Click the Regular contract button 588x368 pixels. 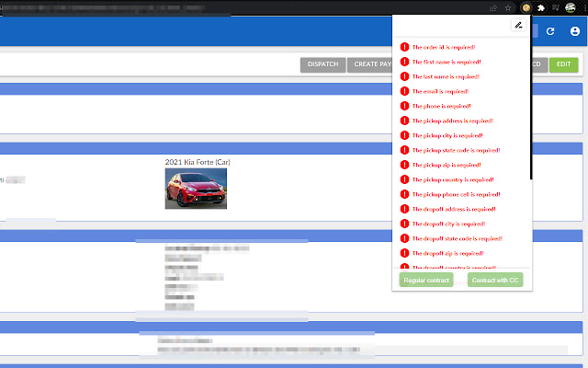[x=426, y=280]
